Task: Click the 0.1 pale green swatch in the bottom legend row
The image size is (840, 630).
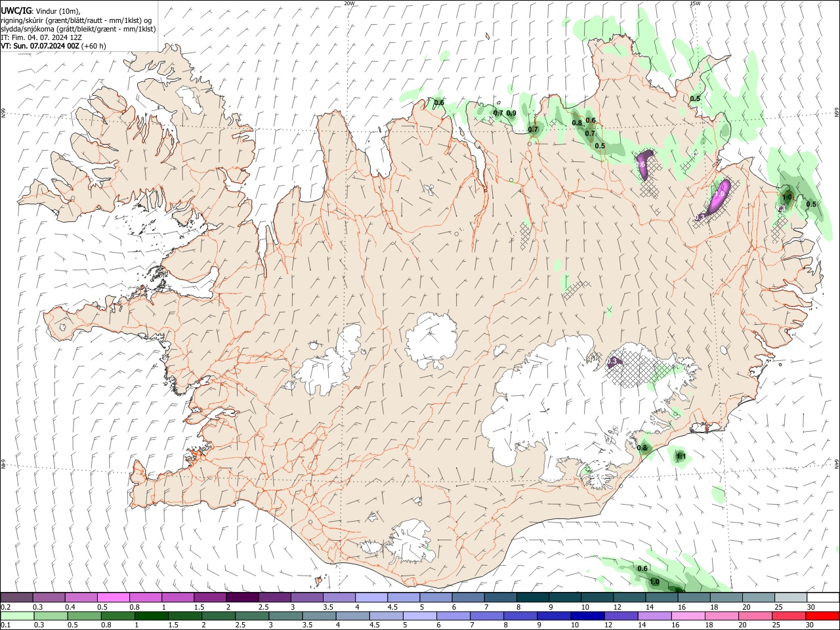Action: pyautogui.click(x=17, y=616)
